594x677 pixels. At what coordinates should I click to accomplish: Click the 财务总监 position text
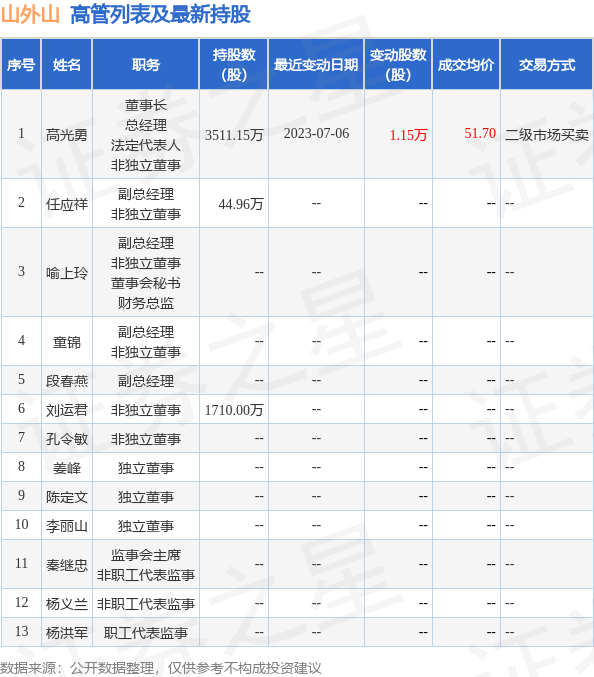pos(145,303)
